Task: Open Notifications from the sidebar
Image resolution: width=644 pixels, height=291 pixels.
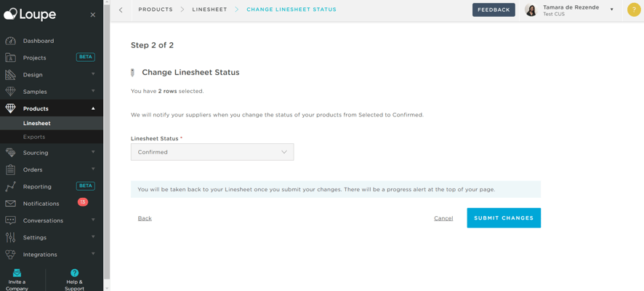Action: (x=41, y=204)
